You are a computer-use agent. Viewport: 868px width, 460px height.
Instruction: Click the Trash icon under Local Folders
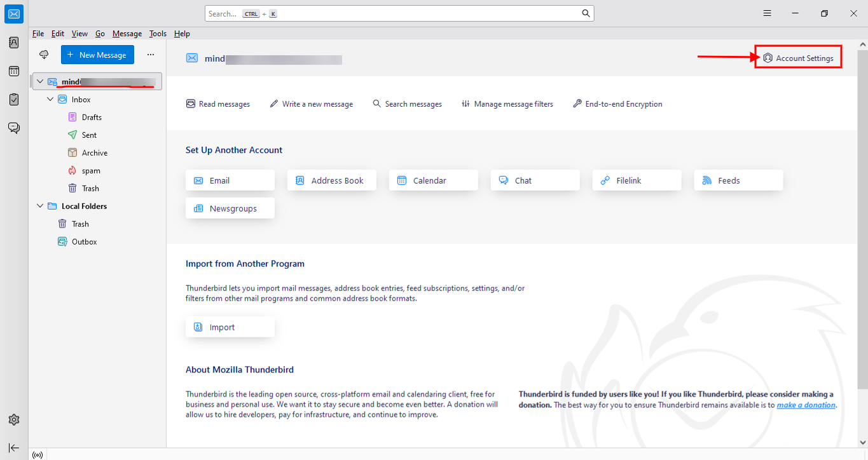[x=62, y=224]
